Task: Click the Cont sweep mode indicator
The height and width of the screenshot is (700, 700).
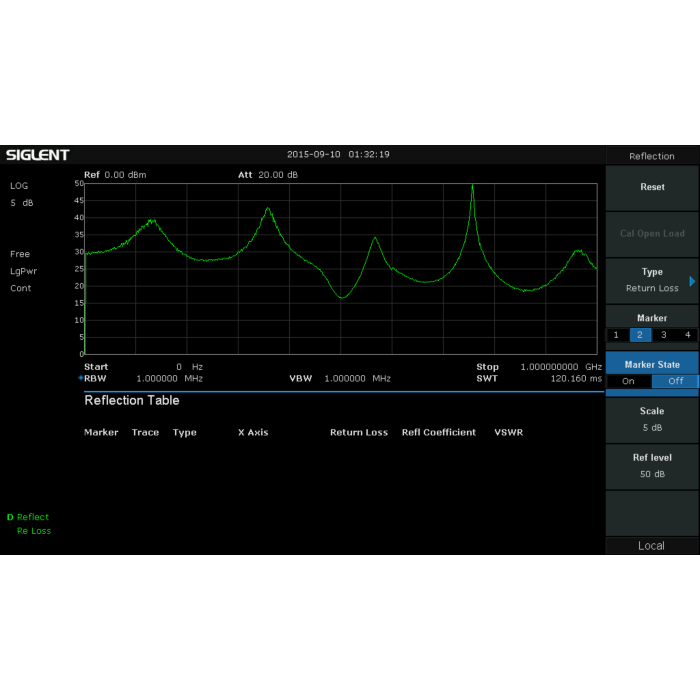Action: pos(21,288)
